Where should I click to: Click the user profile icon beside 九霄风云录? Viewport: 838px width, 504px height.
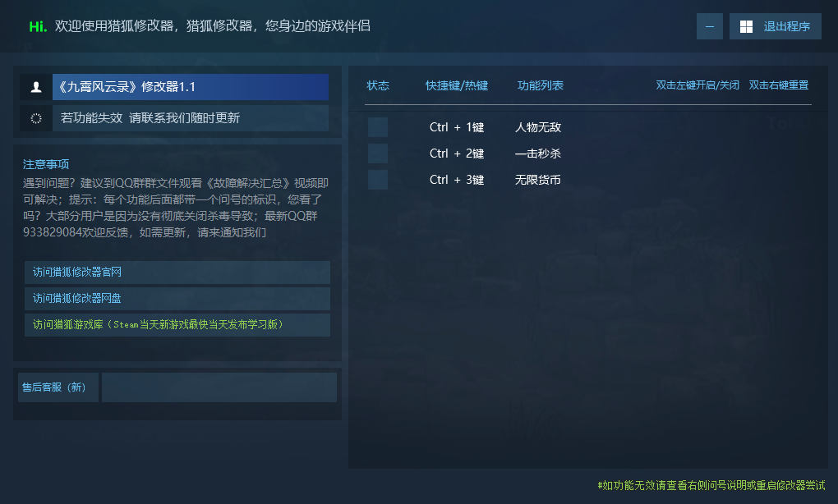(x=36, y=87)
